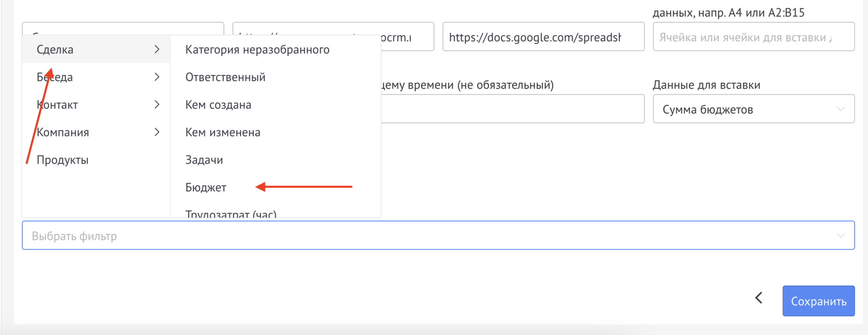Open the Сумма бюджетов dropdown
Screen dimensions: 868x335
pos(753,109)
